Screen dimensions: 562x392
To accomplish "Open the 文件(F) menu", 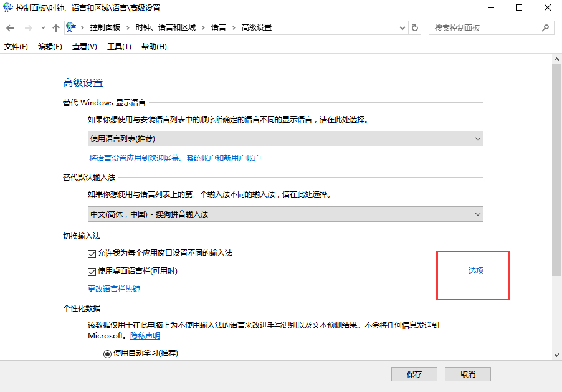I will point(16,47).
